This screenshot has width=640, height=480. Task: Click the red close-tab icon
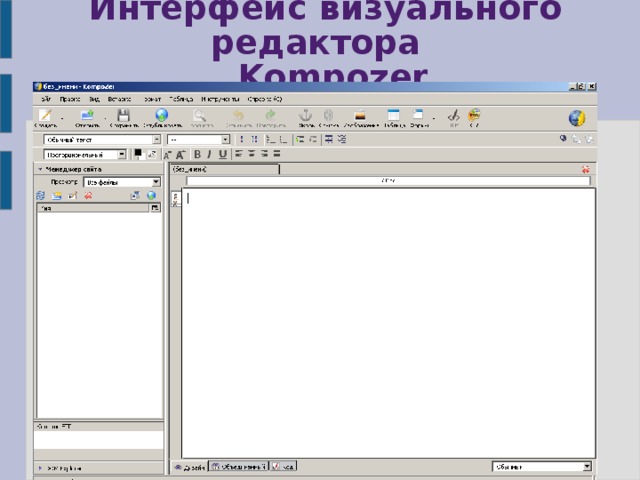click(x=586, y=169)
